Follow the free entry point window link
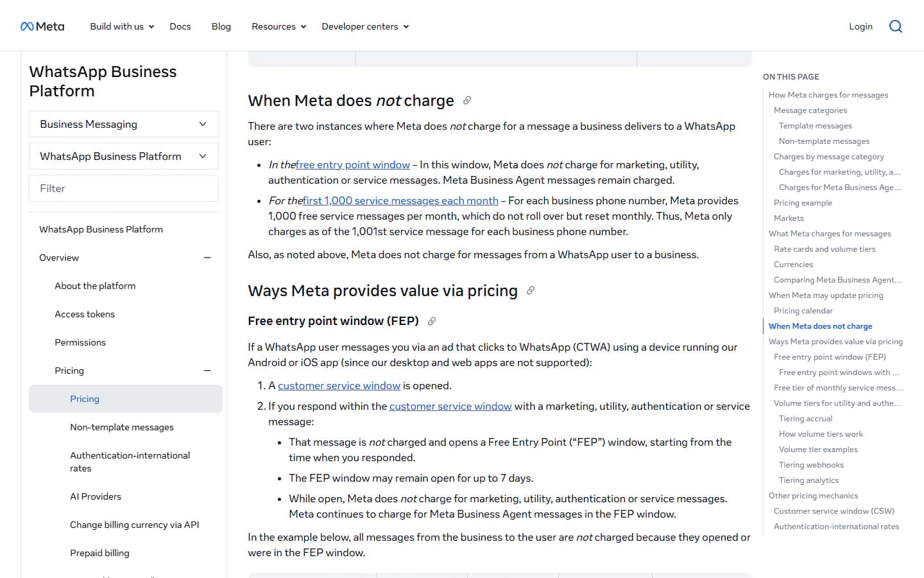The height and width of the screenshot is (578, 924). pyautogui.click(x=353, y=165)
